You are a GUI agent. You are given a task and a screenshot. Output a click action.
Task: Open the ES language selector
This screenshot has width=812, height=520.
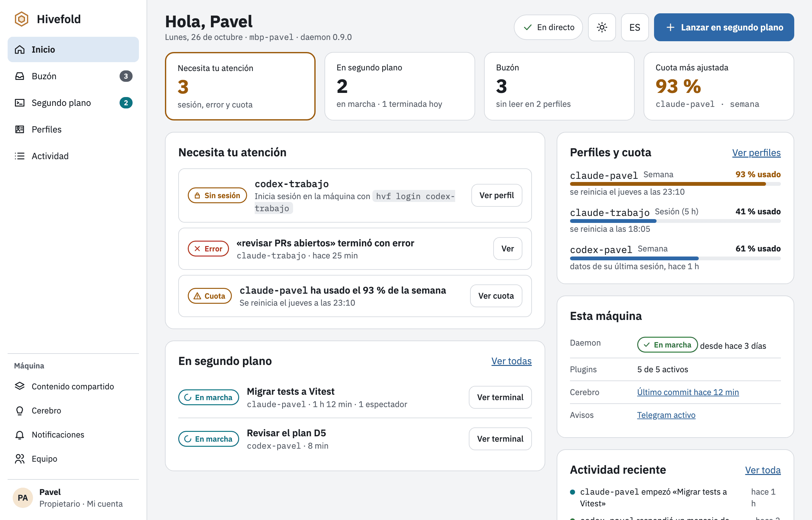click(635, 27)
